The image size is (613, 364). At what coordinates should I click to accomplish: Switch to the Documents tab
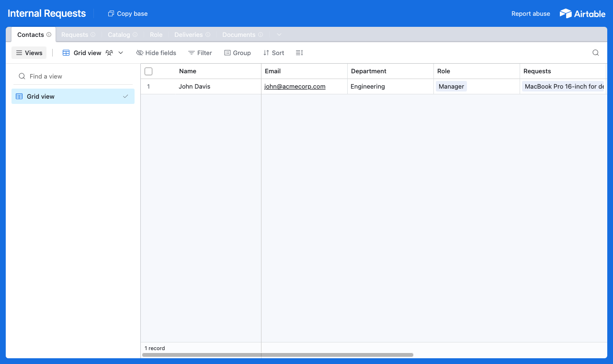click(x=243, y=34)
